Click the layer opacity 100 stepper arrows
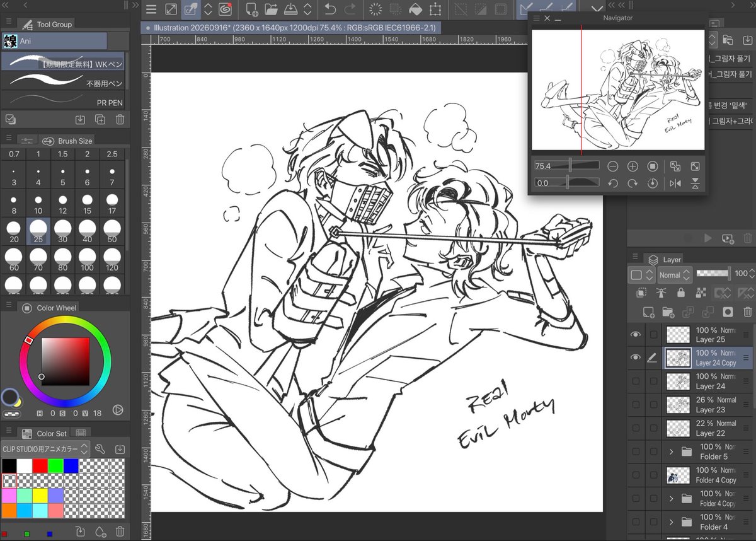This screenshot has width=756, height=541. click(752, 274)
